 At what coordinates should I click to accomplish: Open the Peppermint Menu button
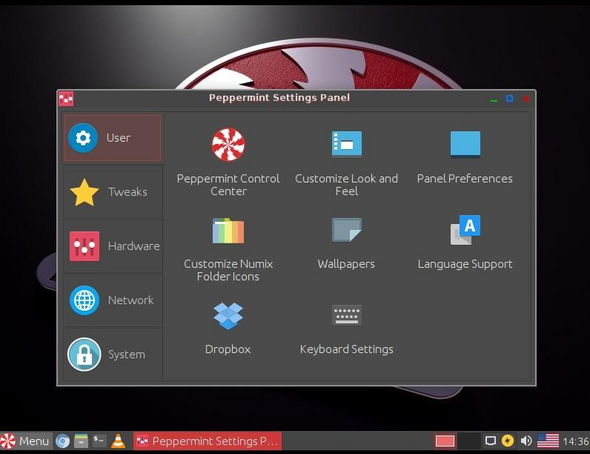(25, 441)
